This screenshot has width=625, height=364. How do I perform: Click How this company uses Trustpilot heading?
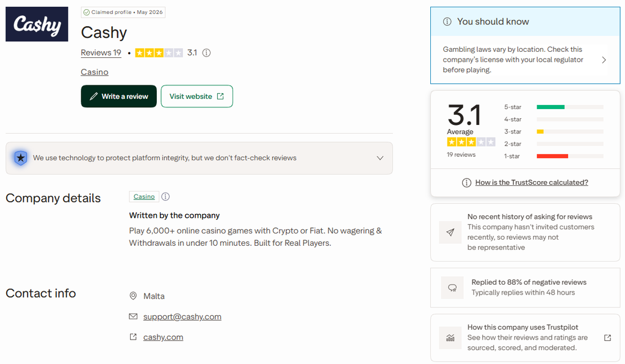click(522, 327)
